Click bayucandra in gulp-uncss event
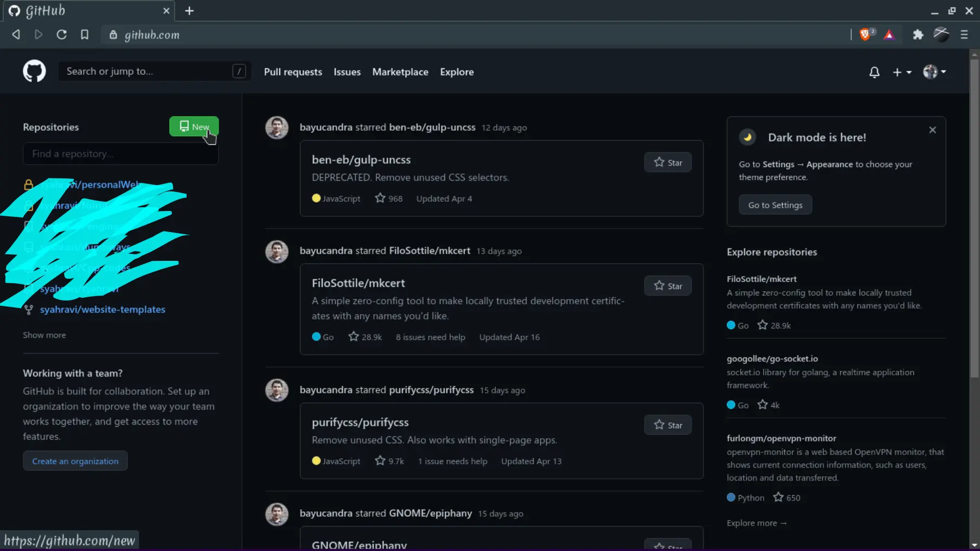The image size is (980, 551). tap(326, 127)
